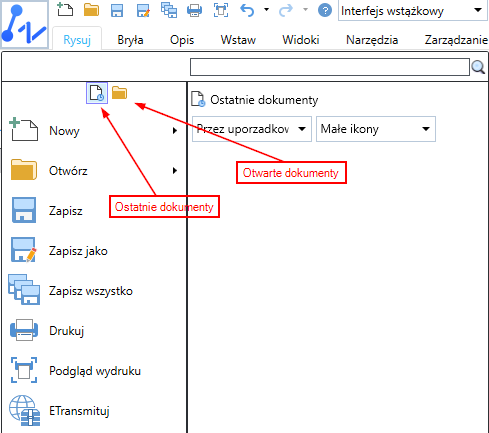Open the Interfejs wstążkowy workspace dropdown
This screenshot has height=433, width=489.
point(413,11)
